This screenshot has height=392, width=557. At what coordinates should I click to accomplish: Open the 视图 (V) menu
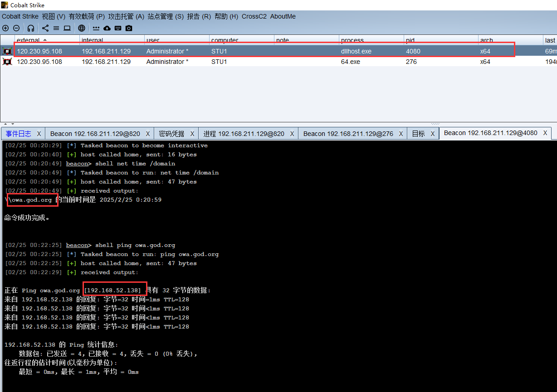click(x=54, y=16)
